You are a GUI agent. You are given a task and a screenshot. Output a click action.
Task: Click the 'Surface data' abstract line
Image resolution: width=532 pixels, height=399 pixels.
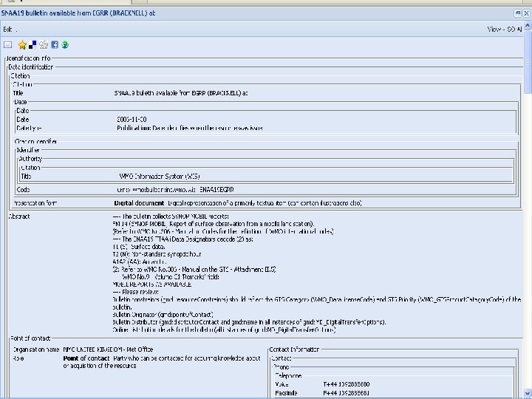click(139, 247)
